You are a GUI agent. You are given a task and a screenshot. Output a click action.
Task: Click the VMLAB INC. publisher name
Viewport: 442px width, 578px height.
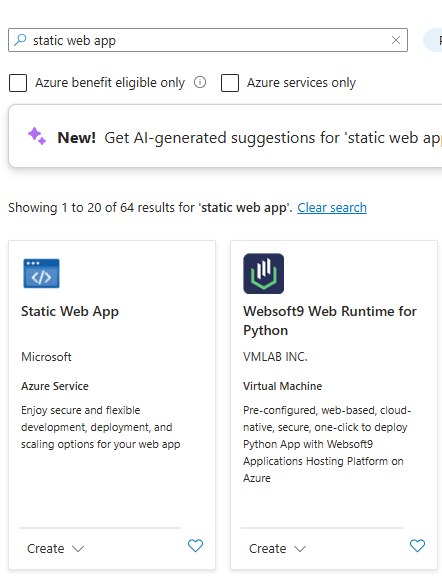click(x=275, y=357)
